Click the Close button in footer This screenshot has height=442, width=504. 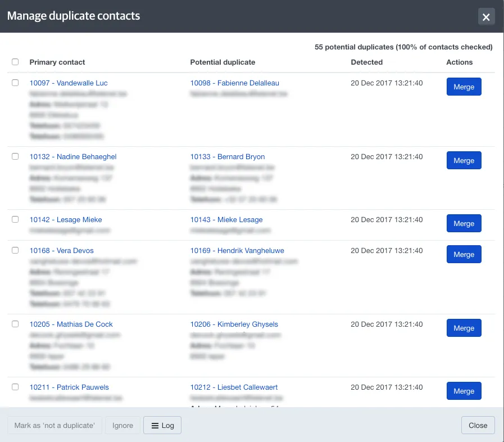[x=478, y=425]
